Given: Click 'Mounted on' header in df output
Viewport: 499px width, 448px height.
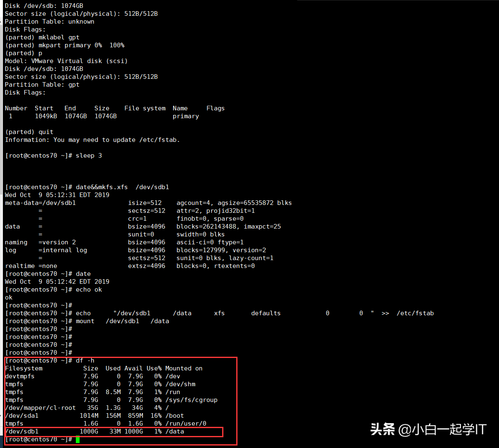Looking at the screenshot, I should [x=184, y=368].
